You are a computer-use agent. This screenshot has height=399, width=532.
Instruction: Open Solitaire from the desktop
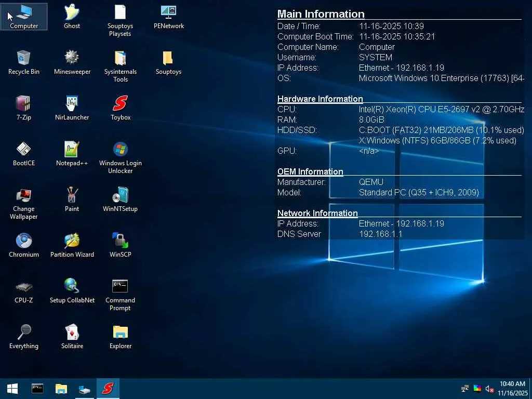pos(72,337)
